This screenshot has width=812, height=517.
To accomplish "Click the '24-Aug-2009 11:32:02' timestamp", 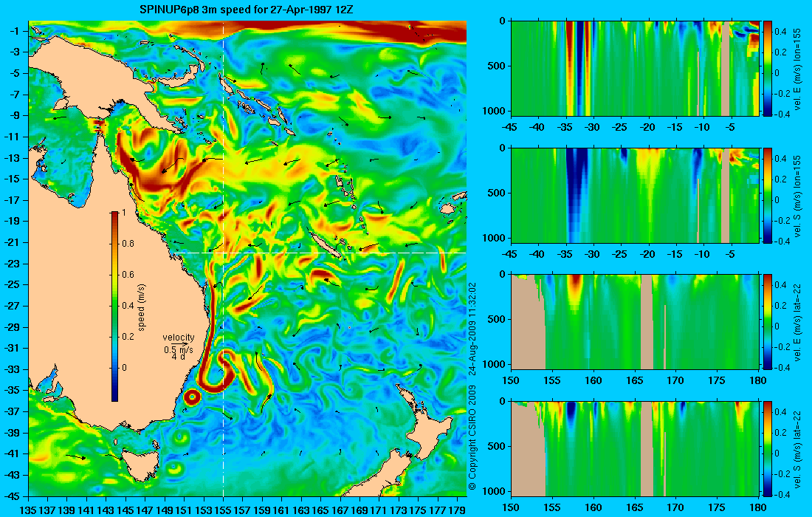I will pyautogui.click(x=472, y=329).
